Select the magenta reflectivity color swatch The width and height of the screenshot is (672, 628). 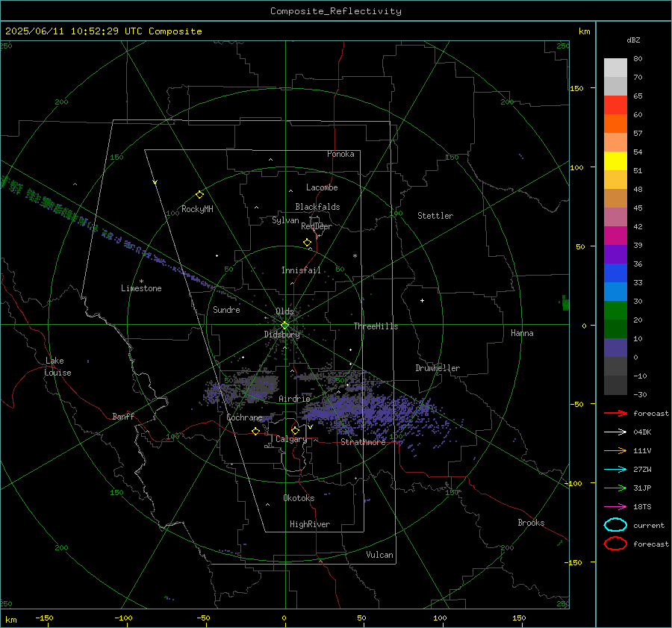(x=615, y=236)
